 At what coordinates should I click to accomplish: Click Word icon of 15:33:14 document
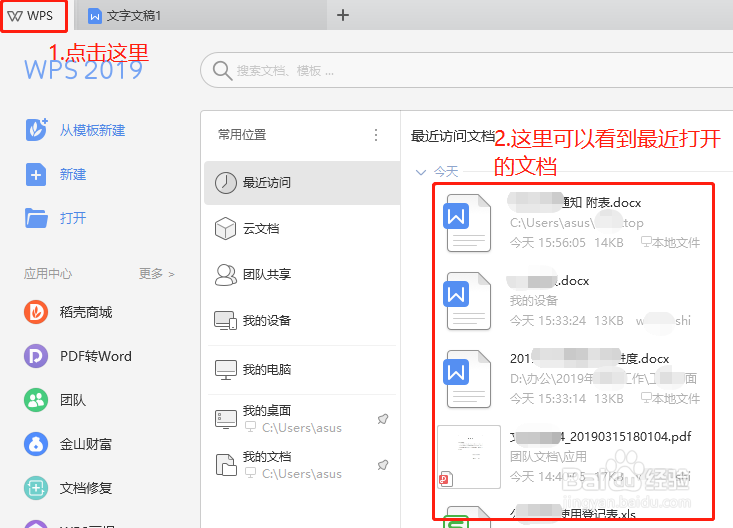tap(467, 379)
